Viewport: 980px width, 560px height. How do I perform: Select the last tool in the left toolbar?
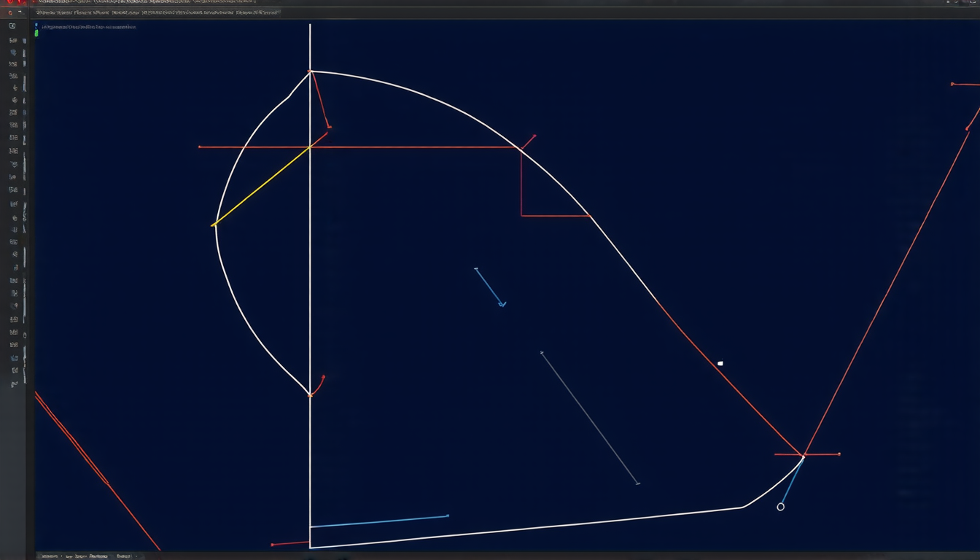tap(13, 384)
